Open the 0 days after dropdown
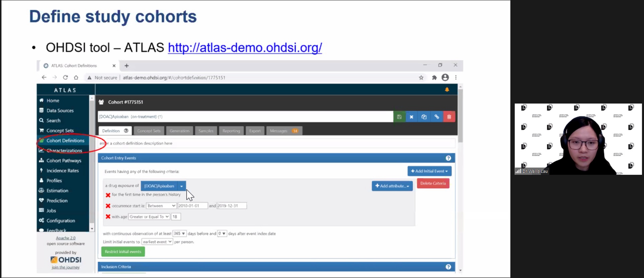 (222, 234)
